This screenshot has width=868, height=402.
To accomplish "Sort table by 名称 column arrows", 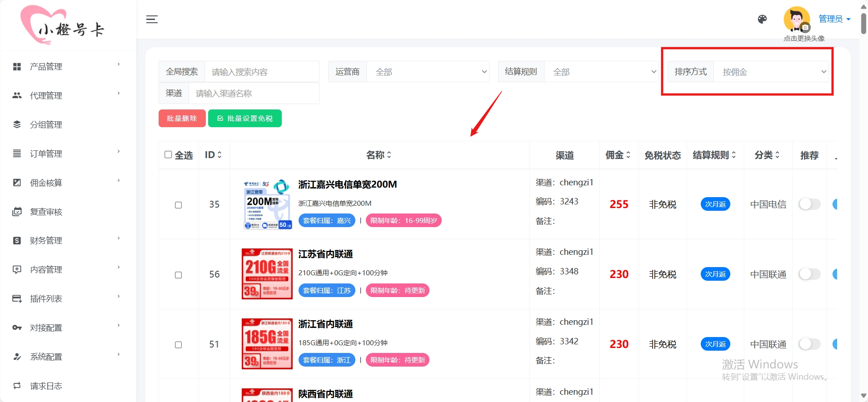I will pyautogui.click(x=389, y=155).
